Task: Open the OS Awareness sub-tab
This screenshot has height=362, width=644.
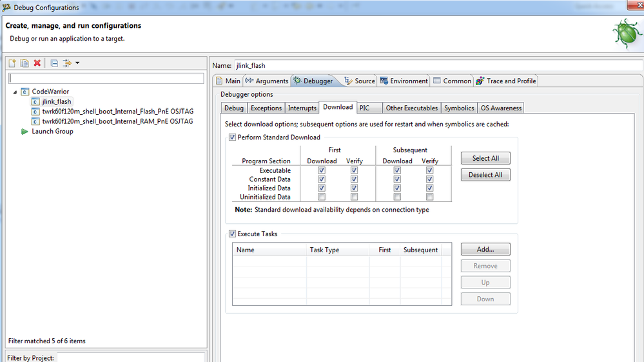Action: click(x=501, y=108)
